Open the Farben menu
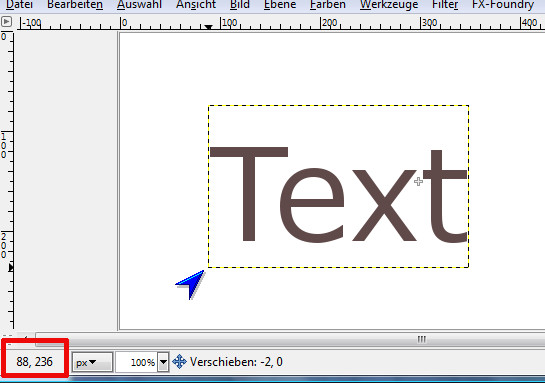Screen dimensions: 545x383 pos(328,5)
